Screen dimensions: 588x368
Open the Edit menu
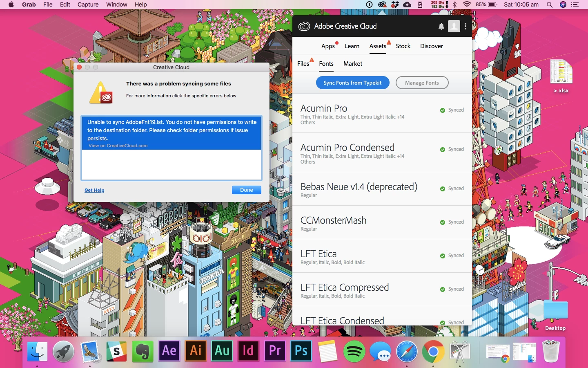click(x=65, y=4)
